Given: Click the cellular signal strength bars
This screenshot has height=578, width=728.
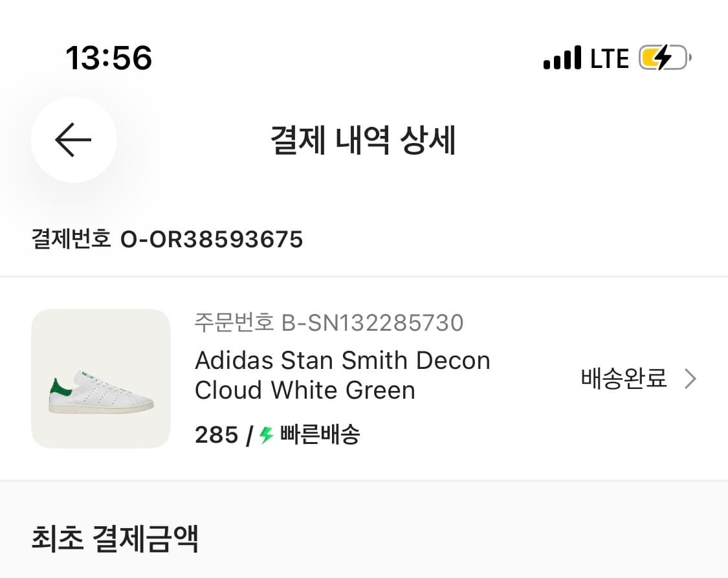Looking at the screenshot, I should coord(562,58).
